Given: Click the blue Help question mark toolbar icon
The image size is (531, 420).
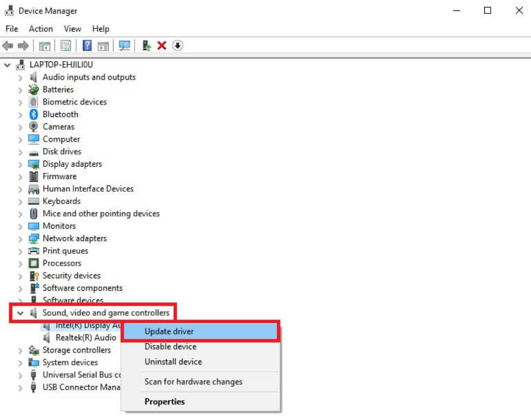Looking at the screenshot, I should 87,46.
